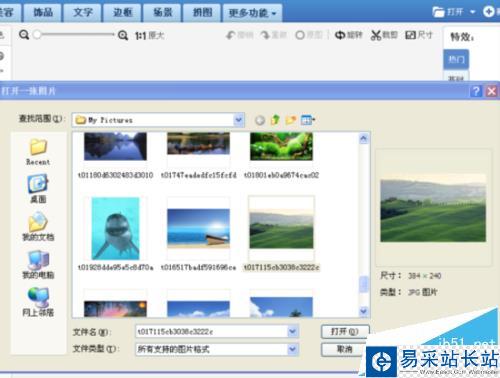Click the up one level folder icon
This screenshot has height=378, width=500.
(275, 120)
